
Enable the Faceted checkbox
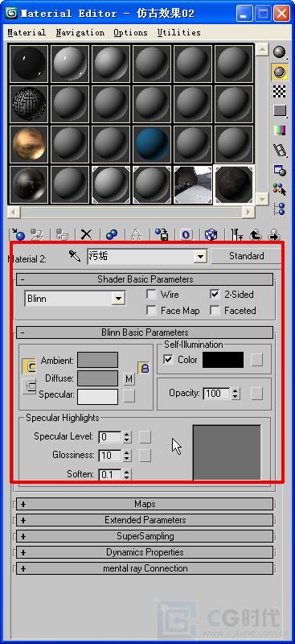[x=215, y=311]
